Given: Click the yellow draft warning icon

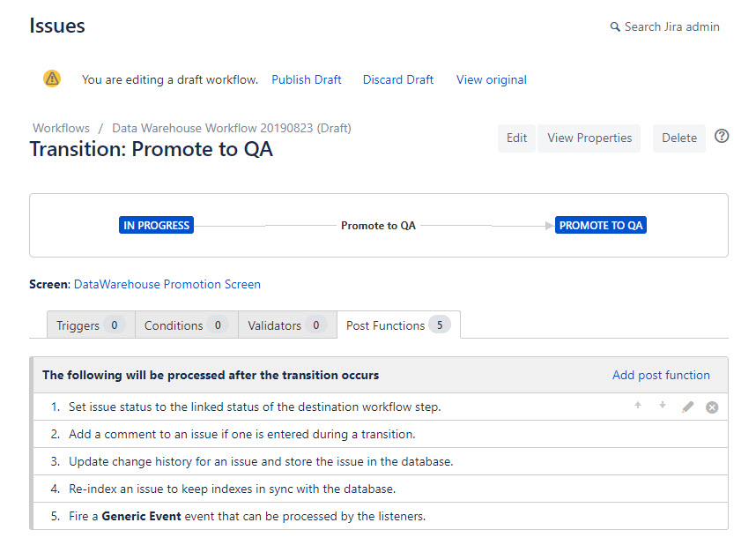Looking at the screenshot, I should click(x=52, y=78).
